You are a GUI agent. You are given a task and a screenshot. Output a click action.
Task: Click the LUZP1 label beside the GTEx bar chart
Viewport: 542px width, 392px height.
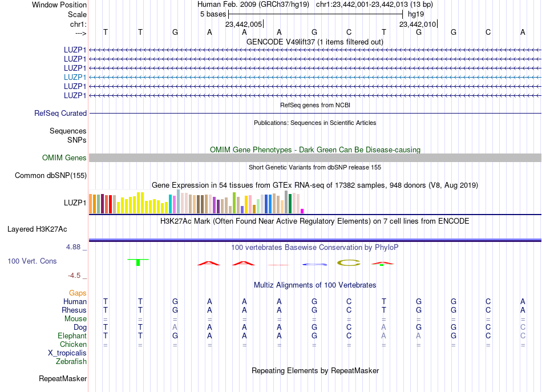click(x=75, y=203)
